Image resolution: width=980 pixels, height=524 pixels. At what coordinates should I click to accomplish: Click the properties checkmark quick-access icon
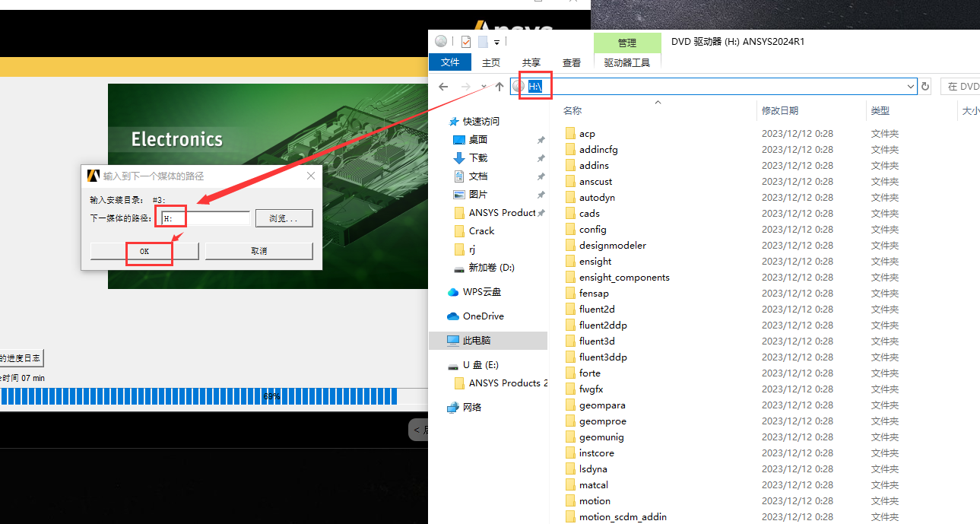point(466,42)
